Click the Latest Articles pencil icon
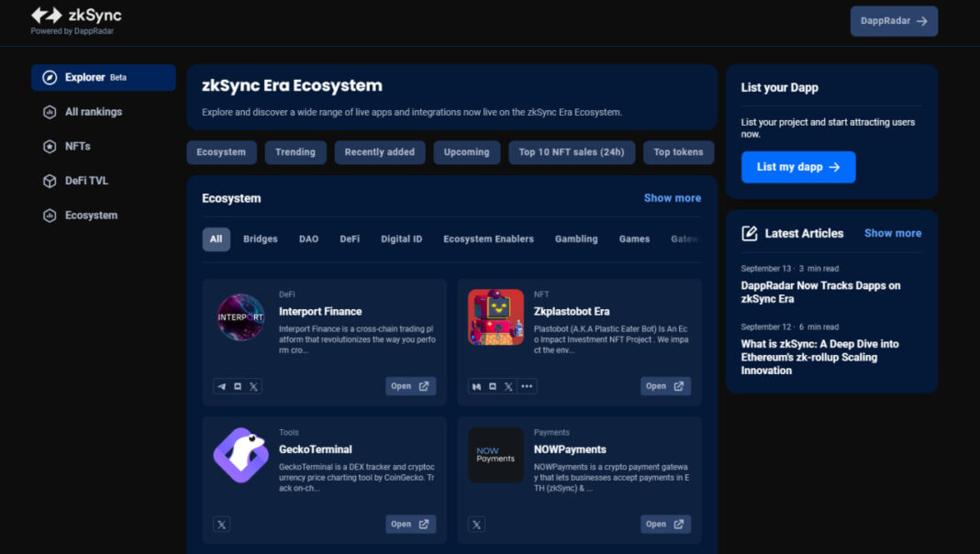This screenshot has width=980, height=554. point(748,233)
